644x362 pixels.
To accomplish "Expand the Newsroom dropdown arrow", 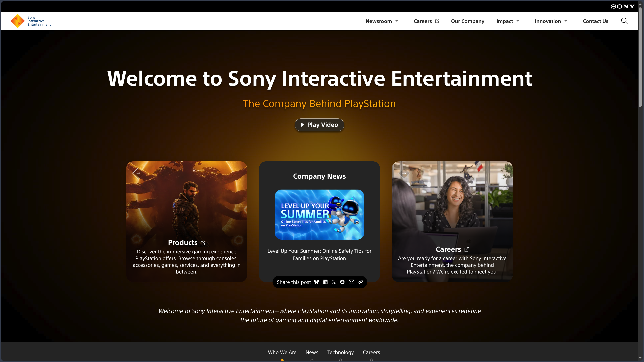I will (x=397, y=21).
